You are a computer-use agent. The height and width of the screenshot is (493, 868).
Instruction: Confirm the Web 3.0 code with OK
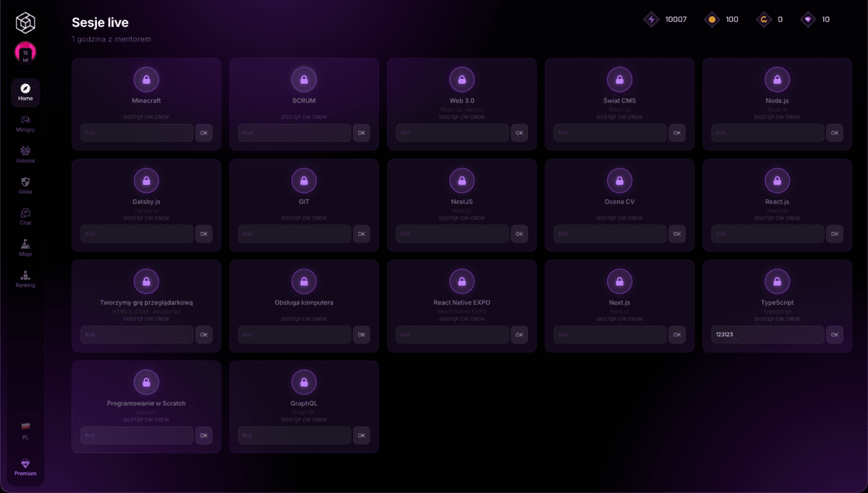519,132
